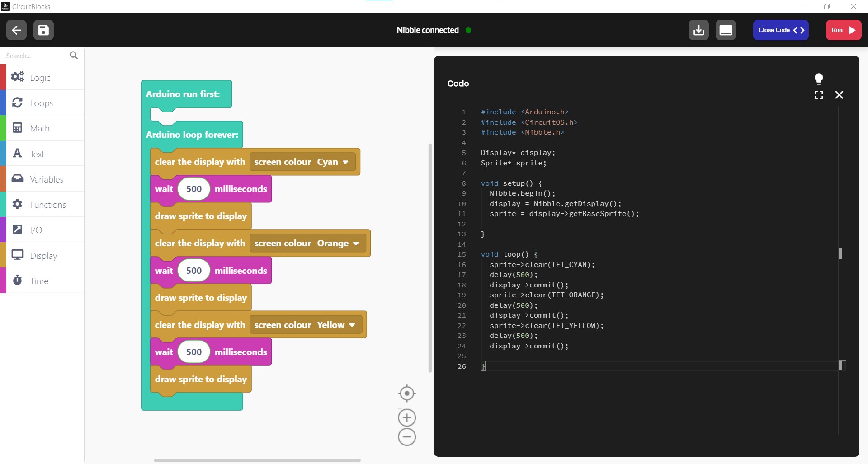Click the Variables inbox icon
Image resolution: width=868 pixels, height=464 pixels.
[17, 178]
